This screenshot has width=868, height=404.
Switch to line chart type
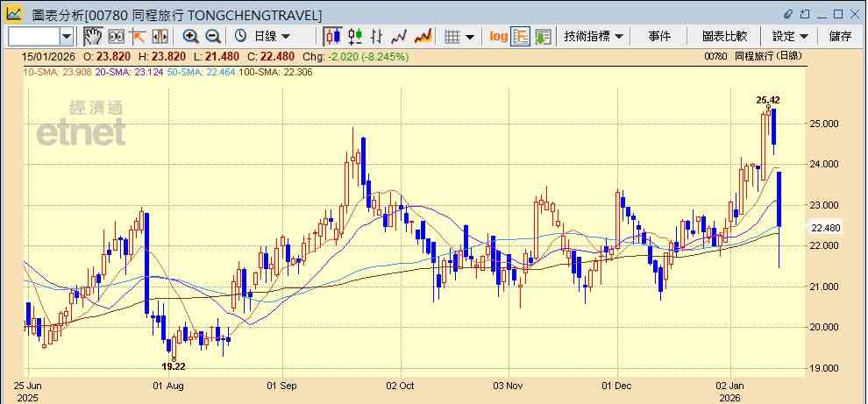point(399,37)
